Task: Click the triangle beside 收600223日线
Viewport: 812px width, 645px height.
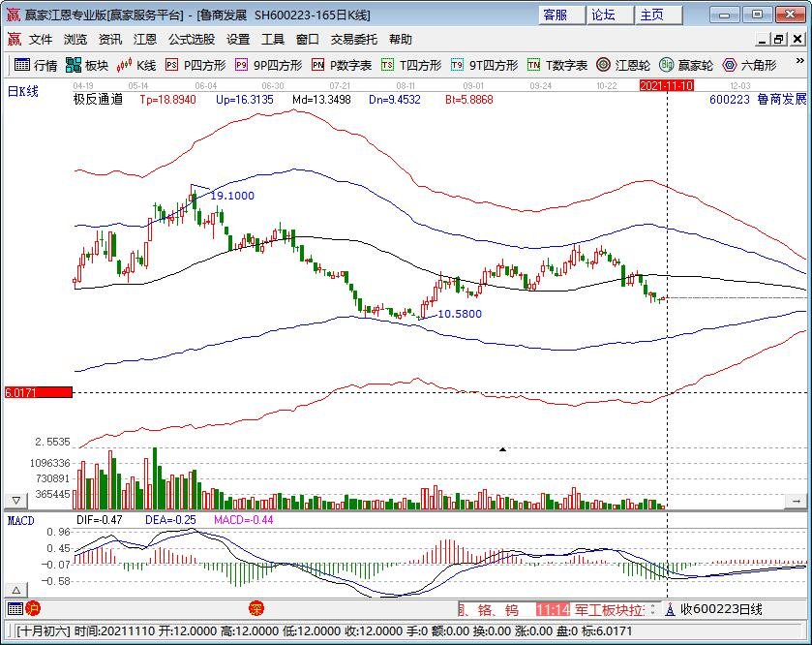Action: tap(671, 609)
